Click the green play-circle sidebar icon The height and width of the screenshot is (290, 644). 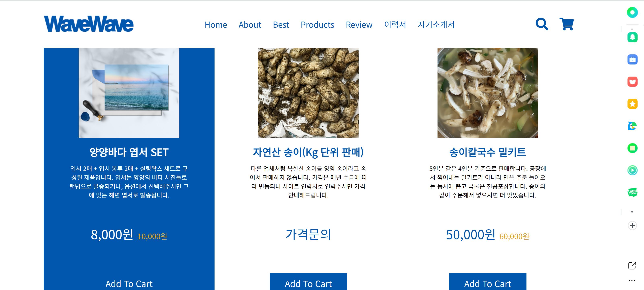[632, 170]
